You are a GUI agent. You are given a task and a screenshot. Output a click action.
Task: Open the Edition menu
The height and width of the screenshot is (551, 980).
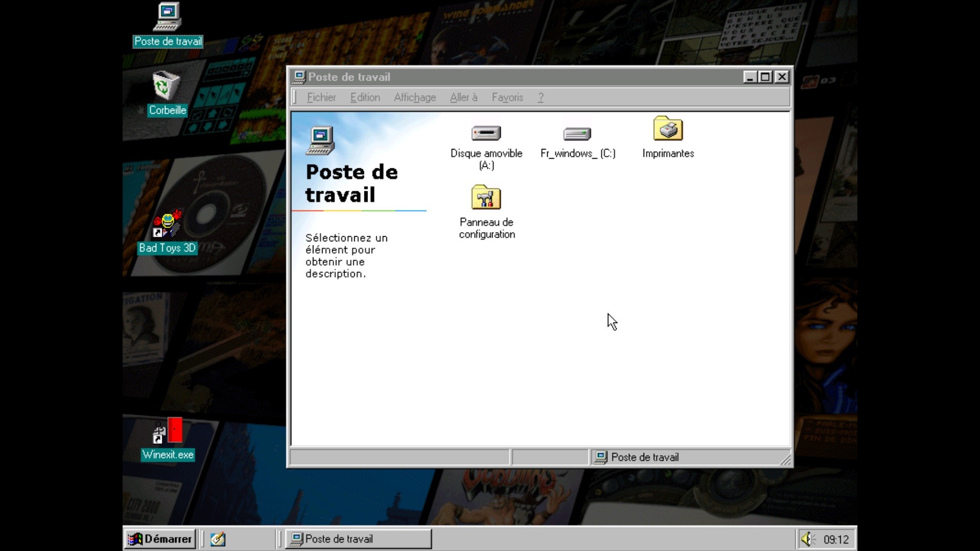[365, 97]
